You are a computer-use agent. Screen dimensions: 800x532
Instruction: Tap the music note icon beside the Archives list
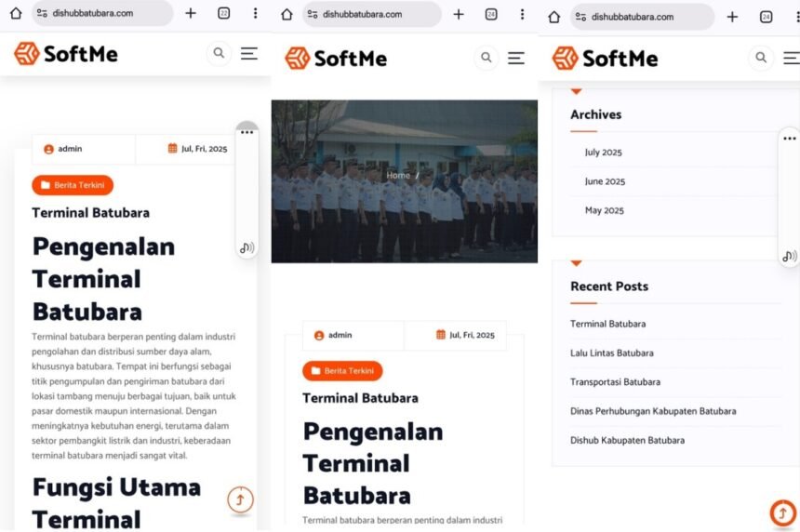click(789, 256)
